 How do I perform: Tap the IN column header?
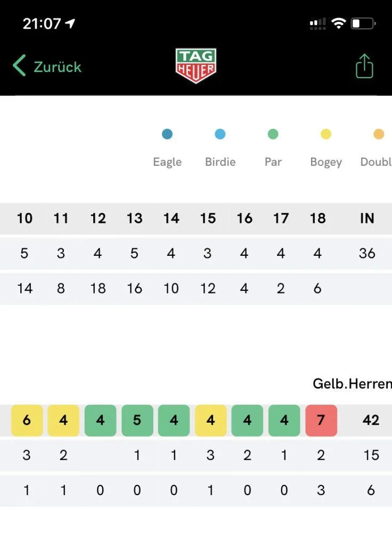point(367,218)
